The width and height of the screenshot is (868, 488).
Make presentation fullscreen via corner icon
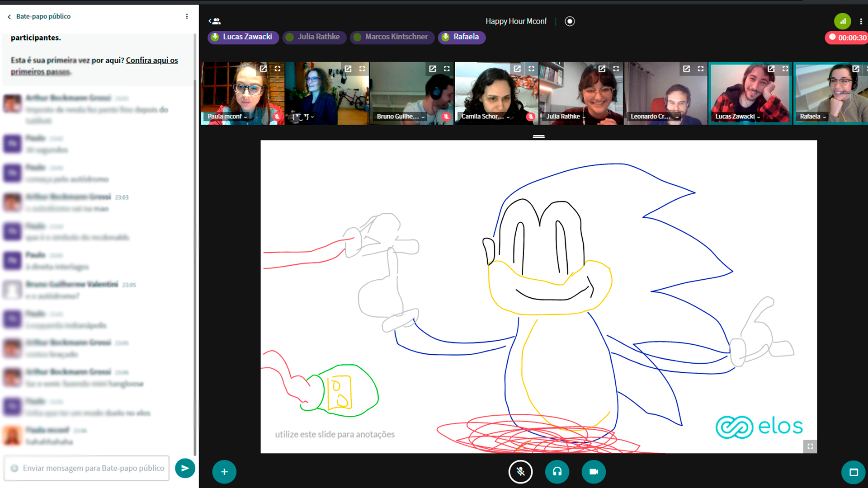tap(810, 446)
